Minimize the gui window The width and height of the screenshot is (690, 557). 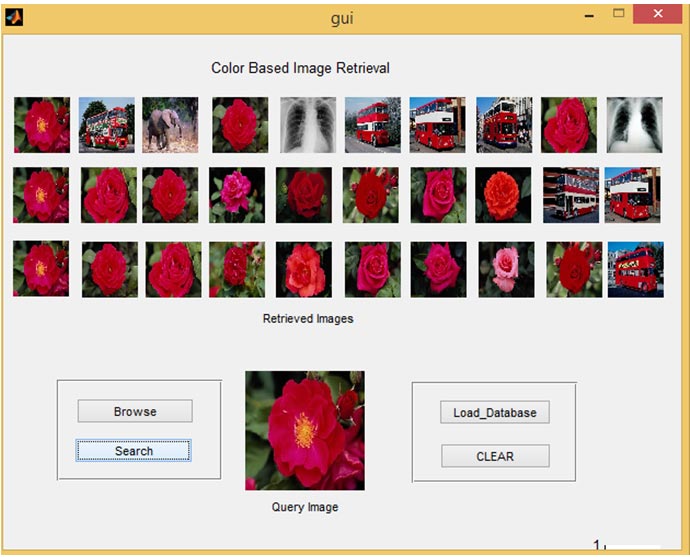[x=586, y=14]
